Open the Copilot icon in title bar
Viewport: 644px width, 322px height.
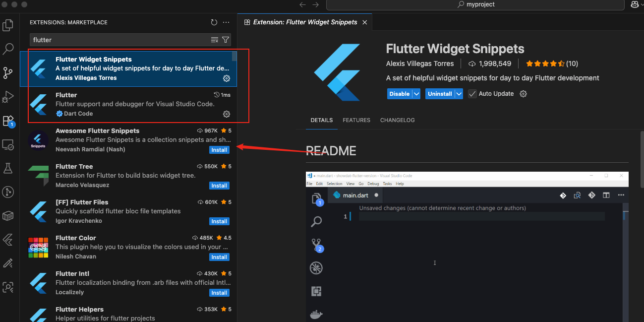(x=635, y=4)
